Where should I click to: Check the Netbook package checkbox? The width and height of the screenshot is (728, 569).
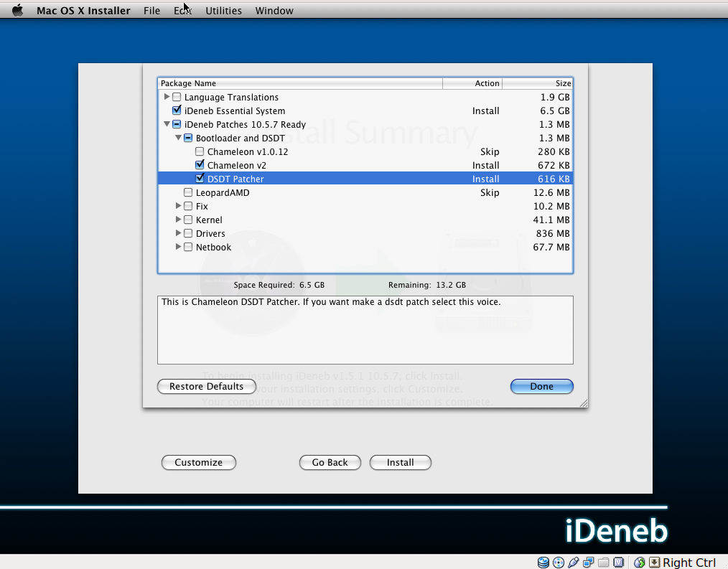click(188, 247)
